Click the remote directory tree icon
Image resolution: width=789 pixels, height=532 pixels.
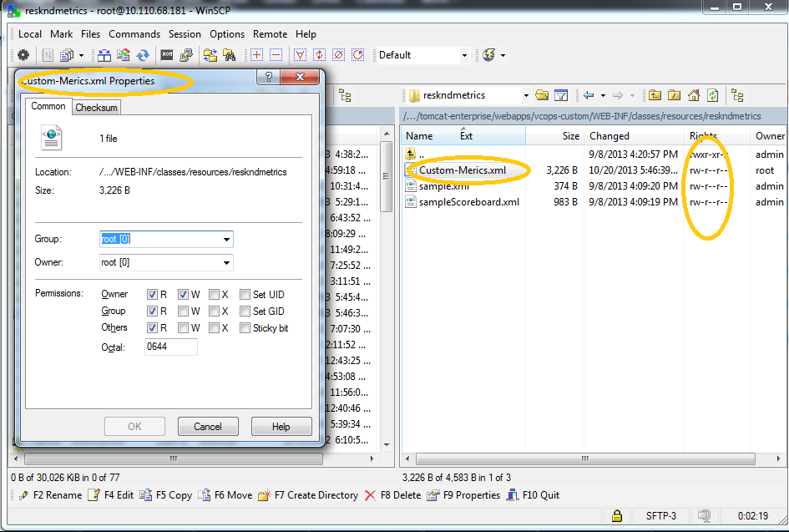pos(736,95)
